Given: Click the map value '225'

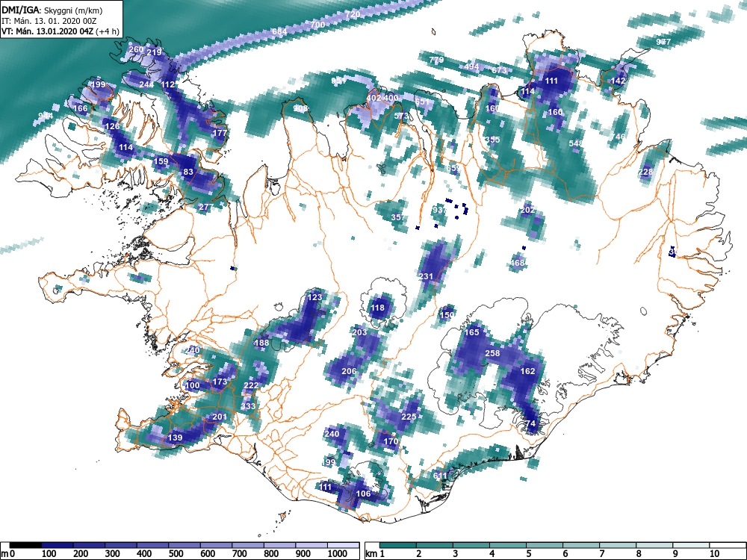Looking at the screenshot, I should pyautogui.click(x=409, y=417).
